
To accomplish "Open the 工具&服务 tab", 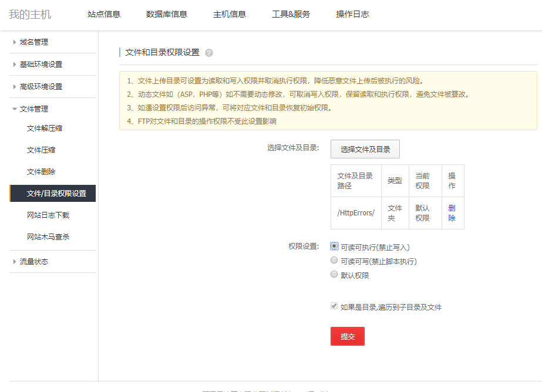I will [291, 15].
